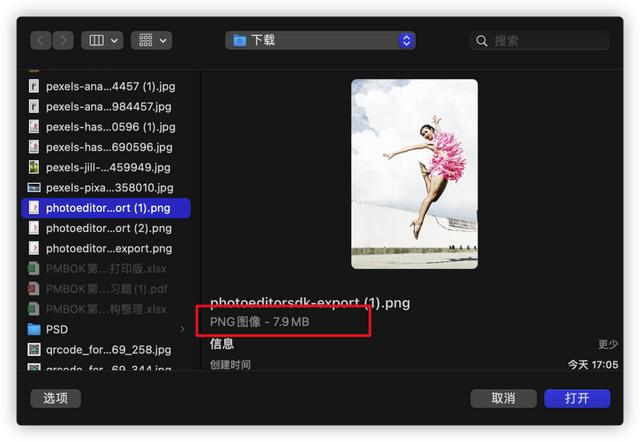Viewport: 640px width, 442px height.
Task: Click the pexels-has...690596.jpg file icon
Action: 34,147
